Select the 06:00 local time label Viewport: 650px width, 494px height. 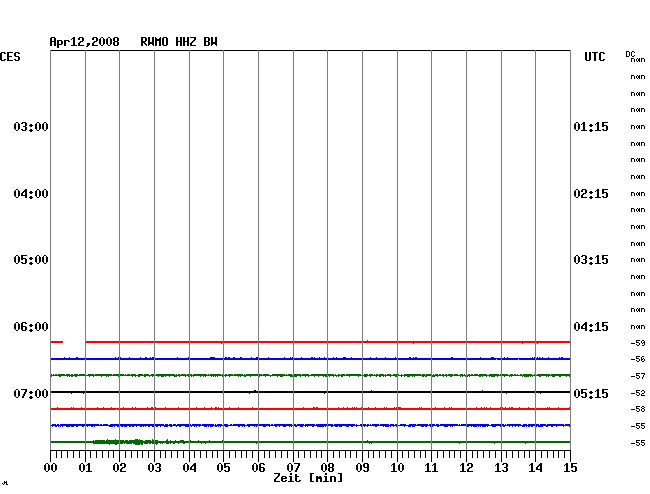click(x=31, y=327)
